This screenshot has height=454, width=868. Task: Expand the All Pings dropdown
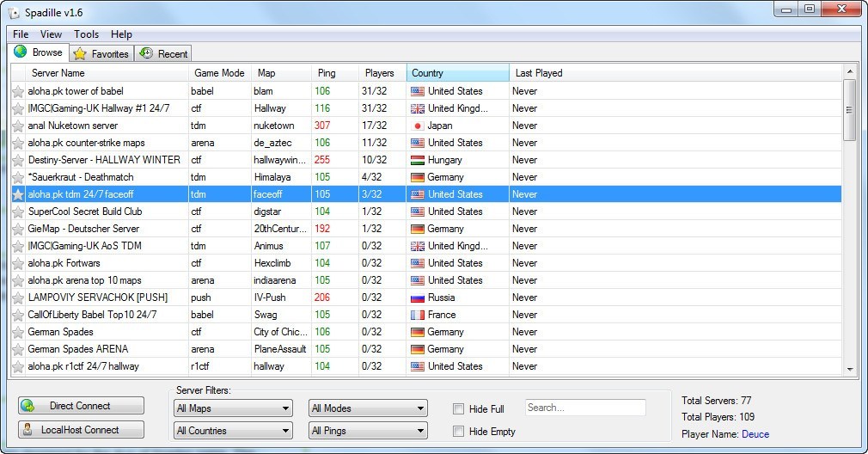(x=368, y=430)
